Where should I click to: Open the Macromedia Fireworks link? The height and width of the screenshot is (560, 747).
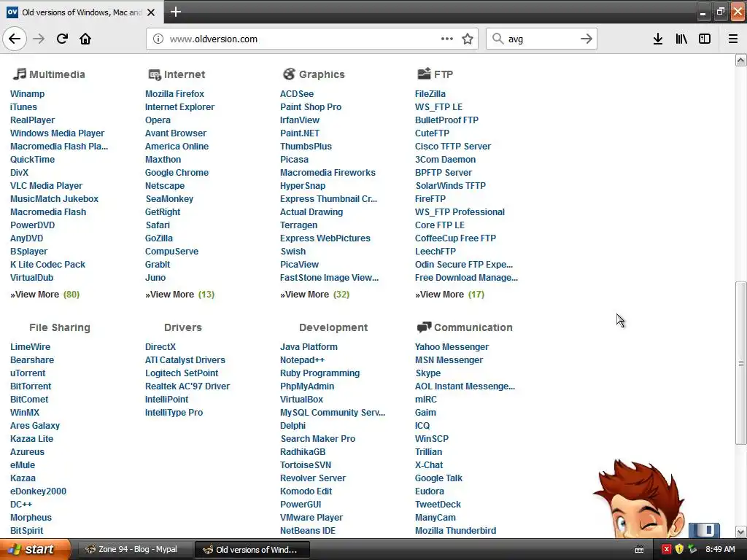[x=328, y=172]
